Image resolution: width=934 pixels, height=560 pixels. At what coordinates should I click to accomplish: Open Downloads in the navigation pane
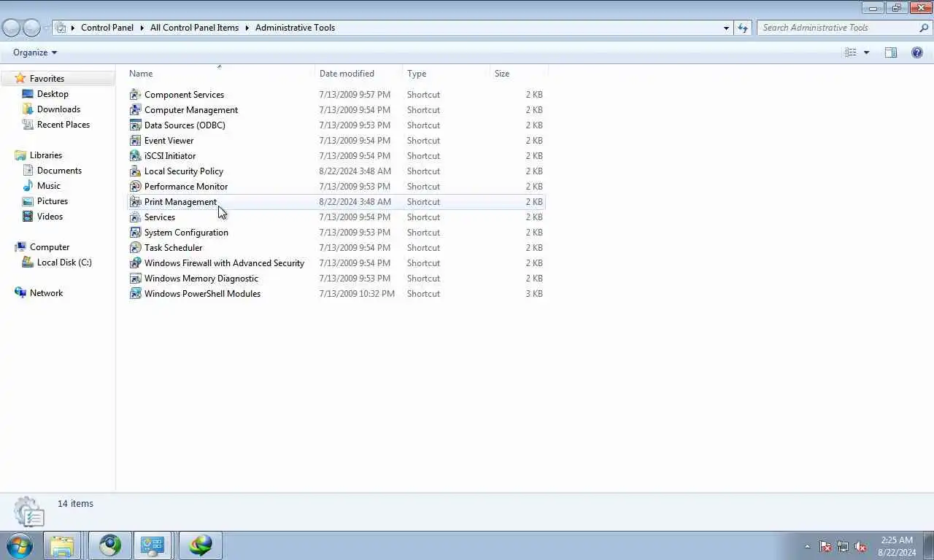pos(58,109)
